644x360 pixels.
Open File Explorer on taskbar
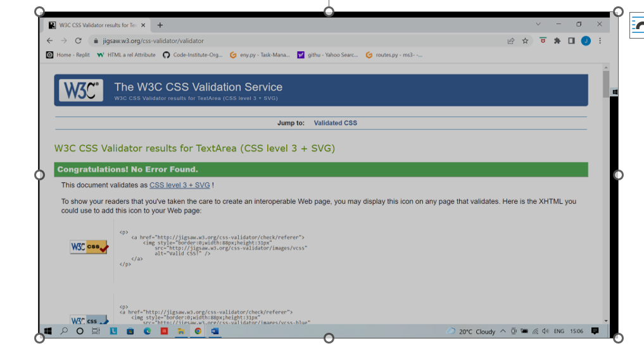(x=180, y=332)
